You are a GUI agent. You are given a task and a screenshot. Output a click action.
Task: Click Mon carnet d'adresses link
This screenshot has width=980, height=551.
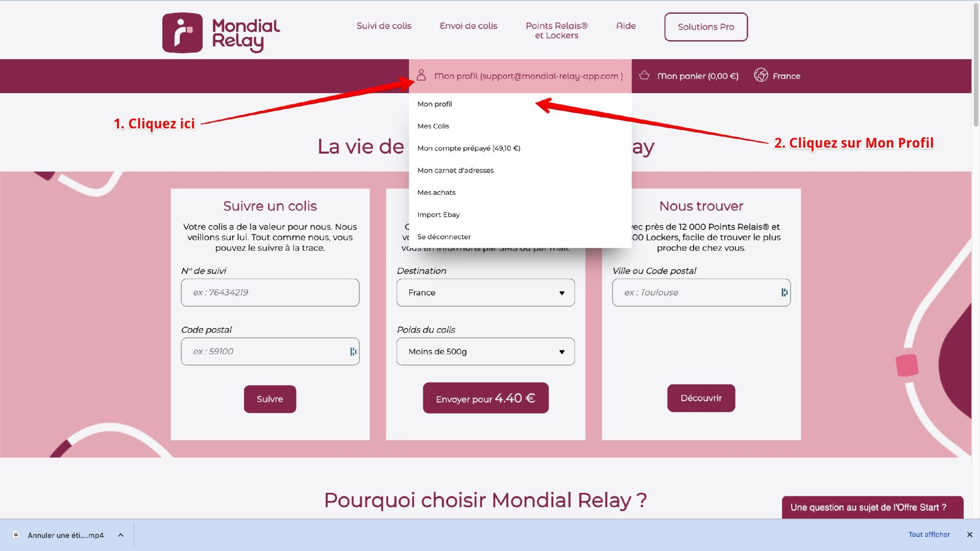(455, 169)
